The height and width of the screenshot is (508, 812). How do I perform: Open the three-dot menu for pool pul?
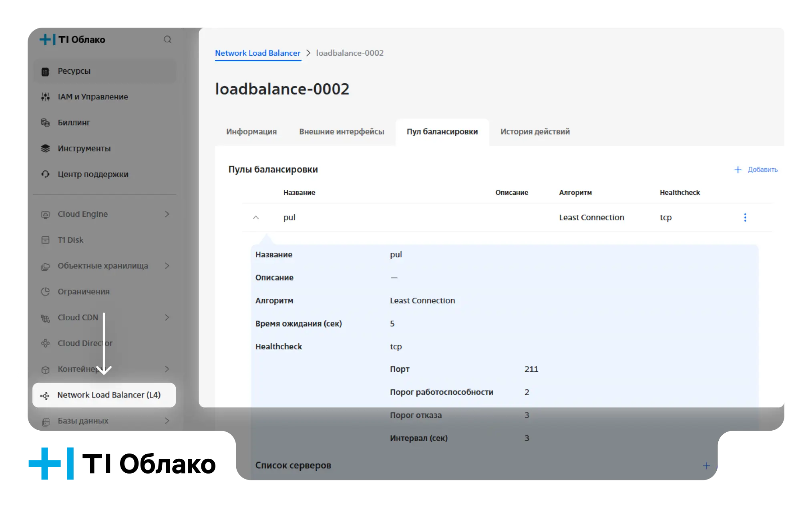tap(745, 218)
